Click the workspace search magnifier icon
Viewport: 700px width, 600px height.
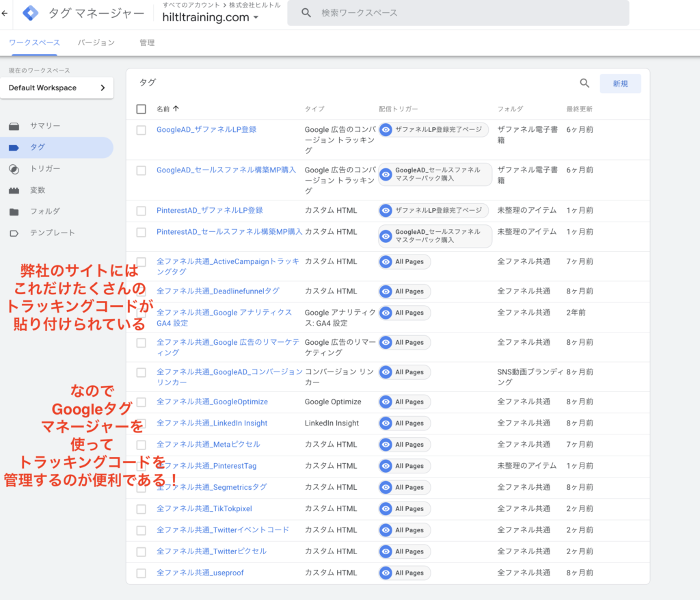[x=306, y=13]
